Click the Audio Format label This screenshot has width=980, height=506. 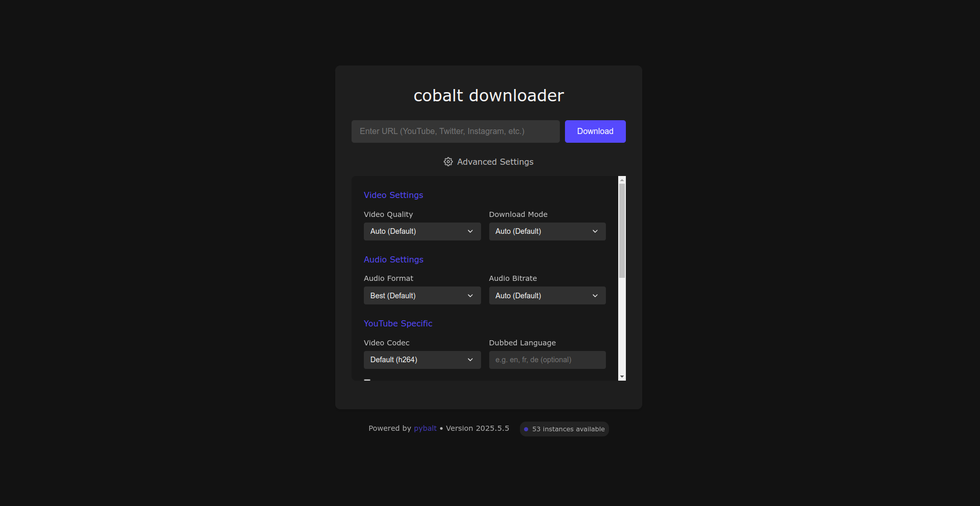[x=388, y=278]
